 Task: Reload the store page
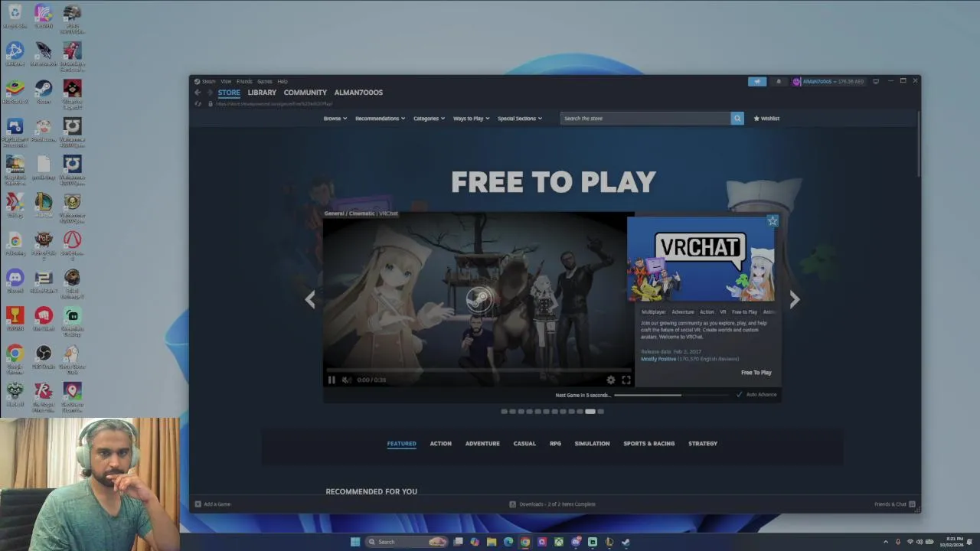tap(198, 103)
